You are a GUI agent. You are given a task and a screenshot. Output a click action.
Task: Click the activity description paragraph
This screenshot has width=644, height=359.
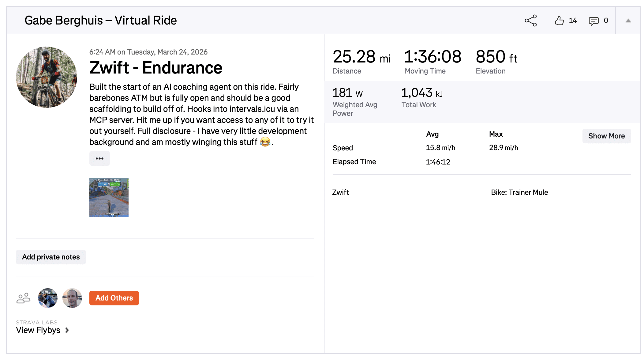pyautogui.click(x=201, y=115)
